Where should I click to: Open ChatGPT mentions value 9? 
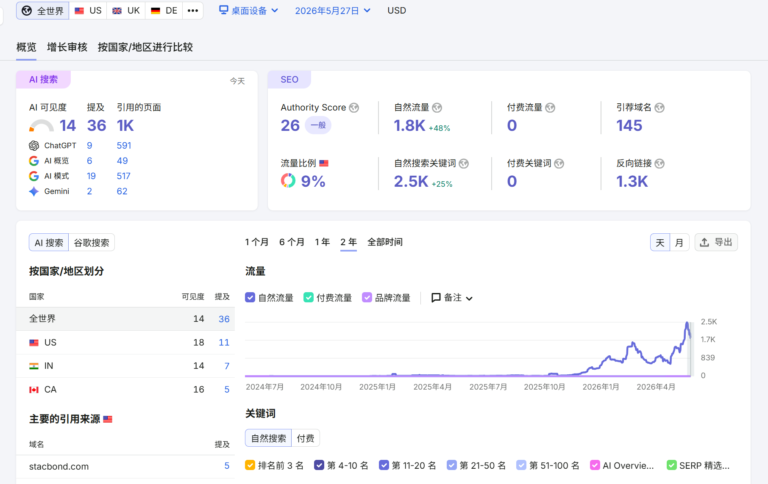pyautogui.click(x=90, y=145)
